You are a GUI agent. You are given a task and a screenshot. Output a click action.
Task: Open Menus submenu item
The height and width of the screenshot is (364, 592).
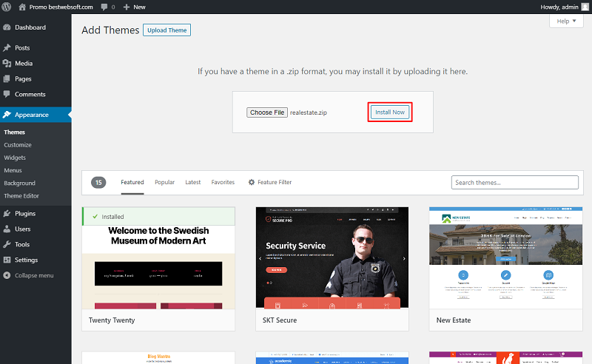tap(13, 170)
